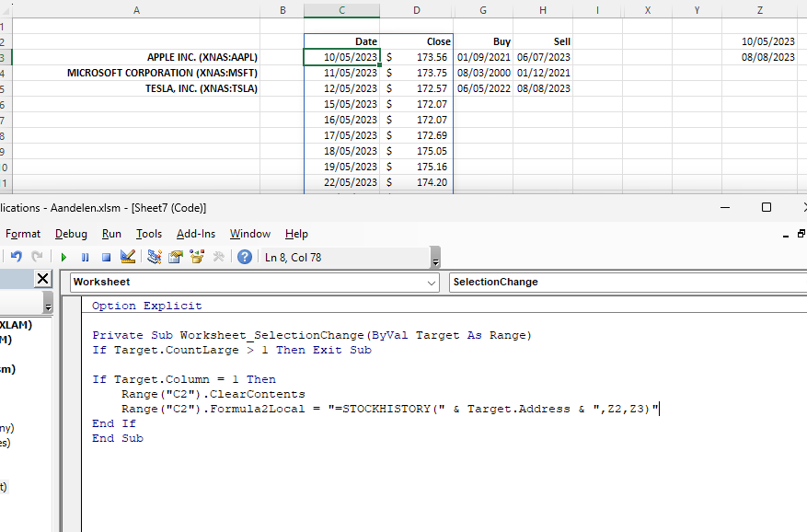Screen dimensions: 807x532
Task: Click the Buy header cell
Action: click(483, 41)
